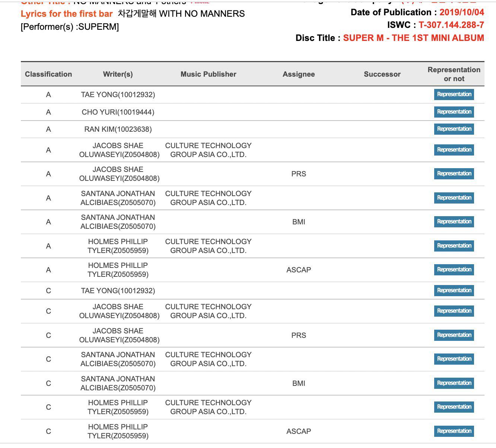Click ASCAP assignee in classification A row
Screen dimensions: 496x448
pyautogui.click(x=299, y=270)
